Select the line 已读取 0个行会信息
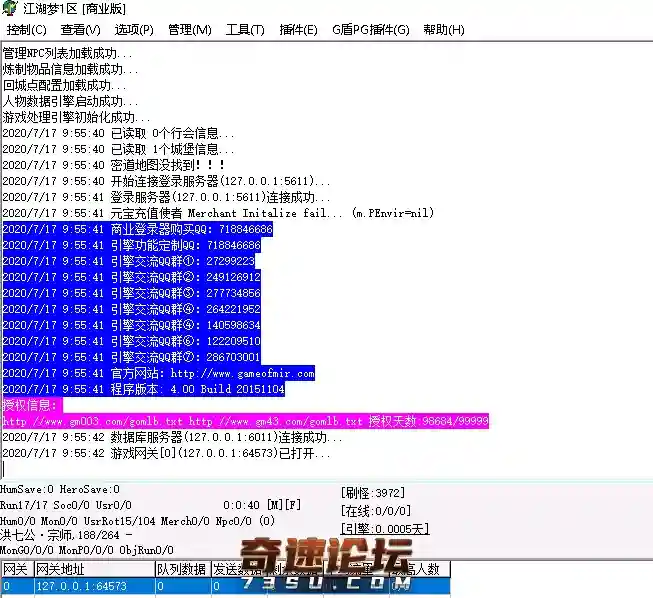Screen dimensions: 653x598 (x=118, y=133)
